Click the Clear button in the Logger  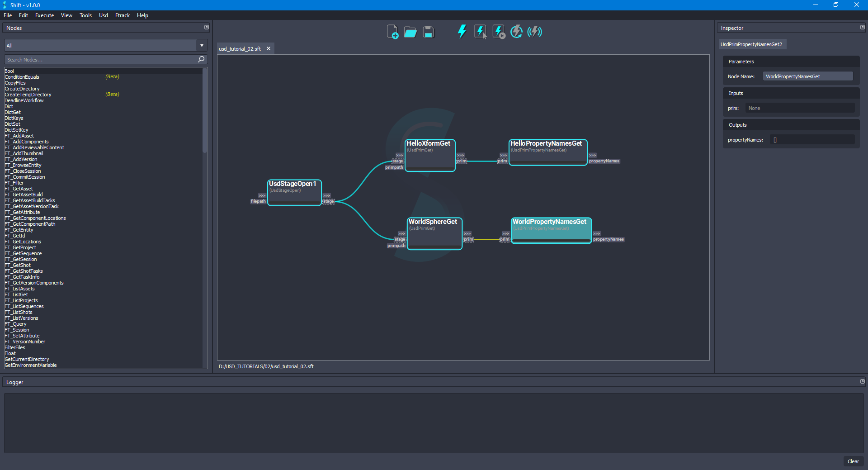[853, 461]
